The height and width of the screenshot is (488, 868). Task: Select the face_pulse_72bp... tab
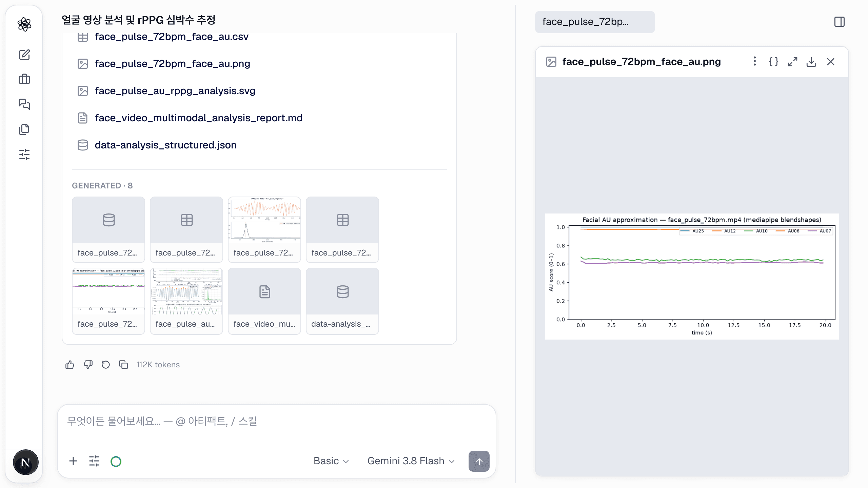tap(595, 22)
